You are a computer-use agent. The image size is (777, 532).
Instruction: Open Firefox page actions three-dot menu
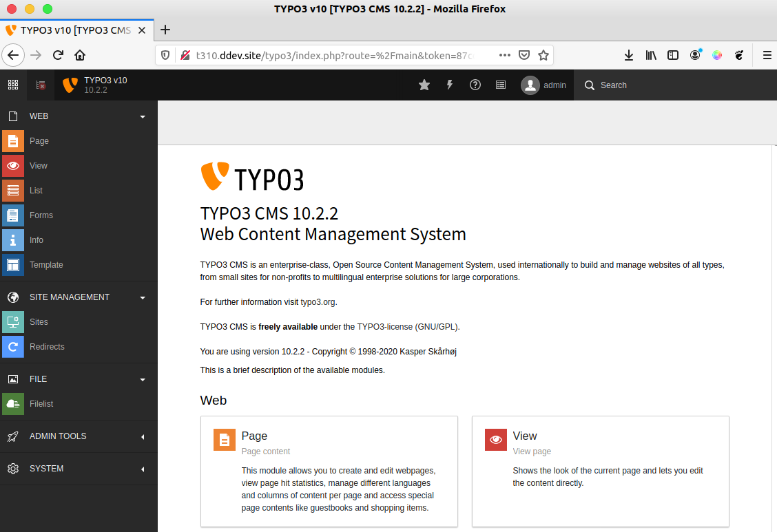505,55
